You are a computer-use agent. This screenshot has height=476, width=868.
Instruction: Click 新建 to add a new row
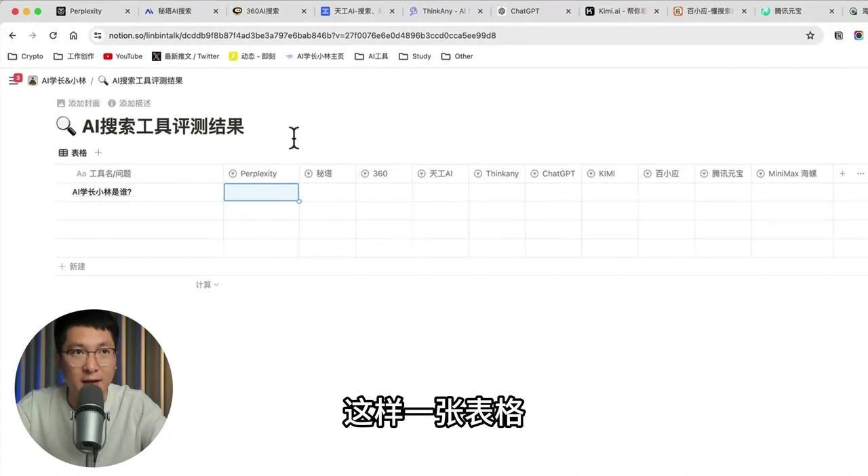72,266
